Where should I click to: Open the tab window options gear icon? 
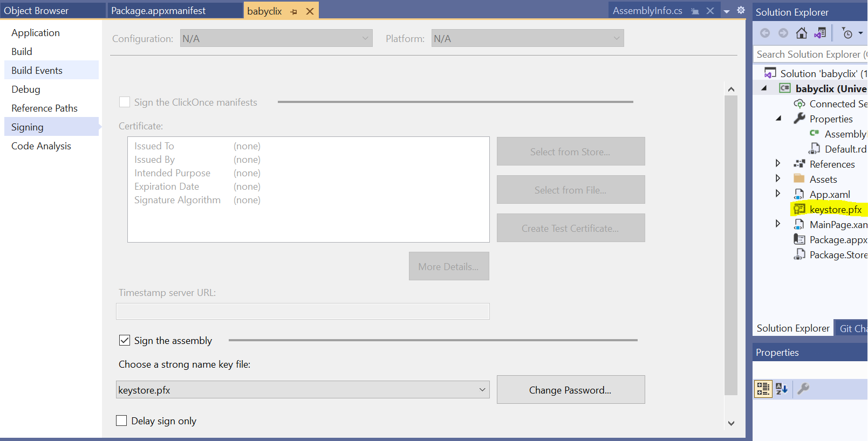point(741,10)
